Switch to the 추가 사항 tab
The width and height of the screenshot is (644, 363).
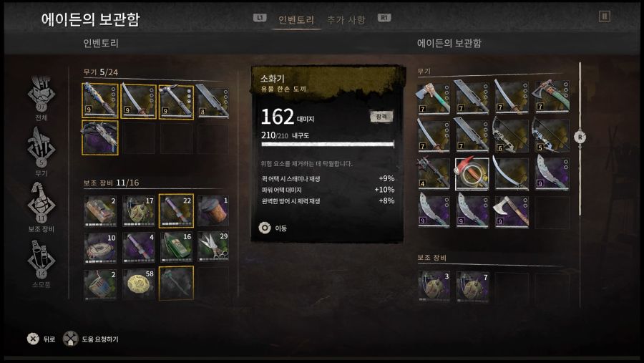346,20
